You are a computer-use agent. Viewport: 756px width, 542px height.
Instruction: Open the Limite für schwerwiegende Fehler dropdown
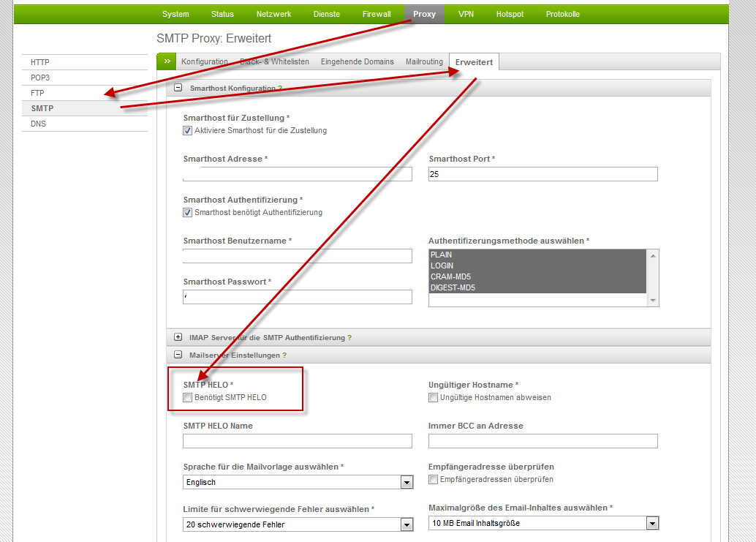[x=407, y=524]
